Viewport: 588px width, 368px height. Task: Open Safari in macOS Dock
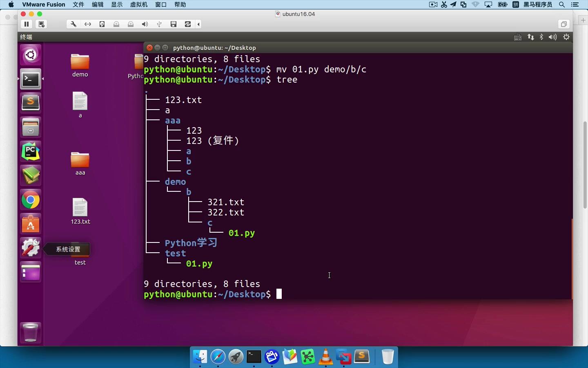point(218,357)
